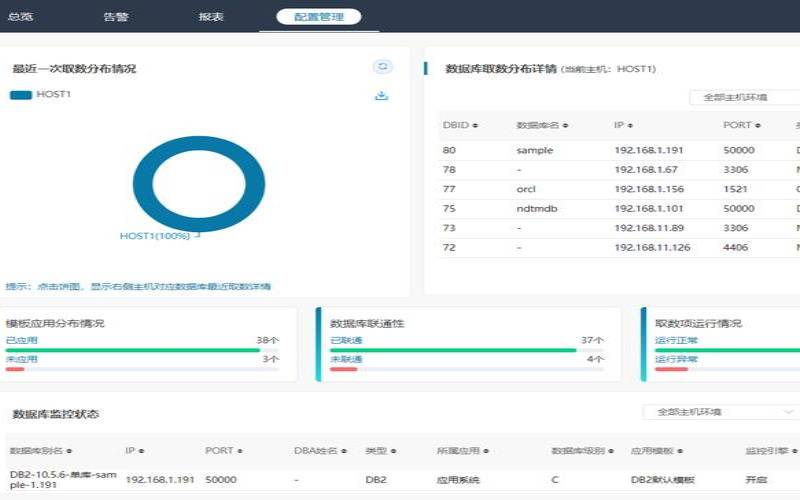Select IP 192.168.1.67 cell
The image size is (800, 500).
point(646,169)
